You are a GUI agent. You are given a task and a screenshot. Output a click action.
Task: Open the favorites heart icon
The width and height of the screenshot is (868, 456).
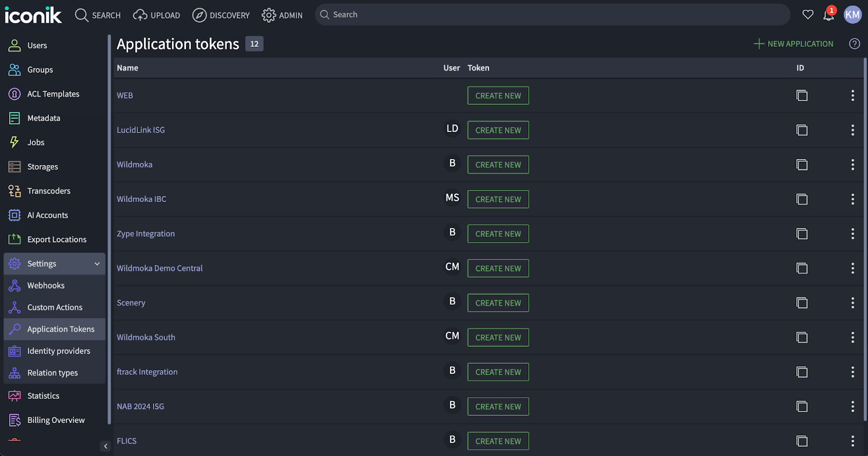808,15
